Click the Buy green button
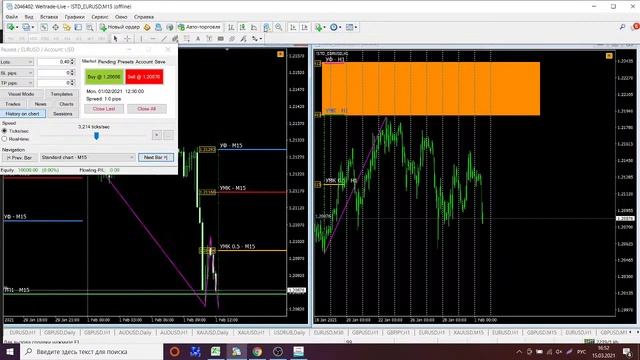This screenshot has height=360, width=640. 104,77
